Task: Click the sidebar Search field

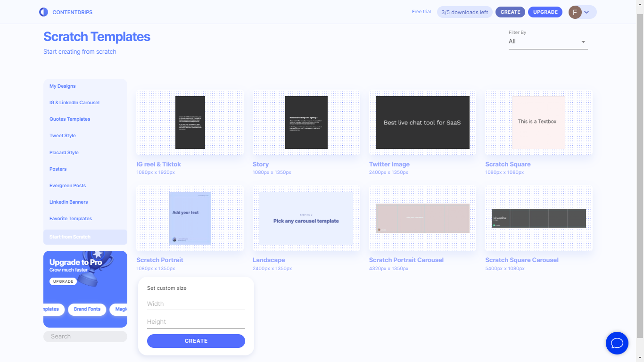Action: click(x=85, y=337)
